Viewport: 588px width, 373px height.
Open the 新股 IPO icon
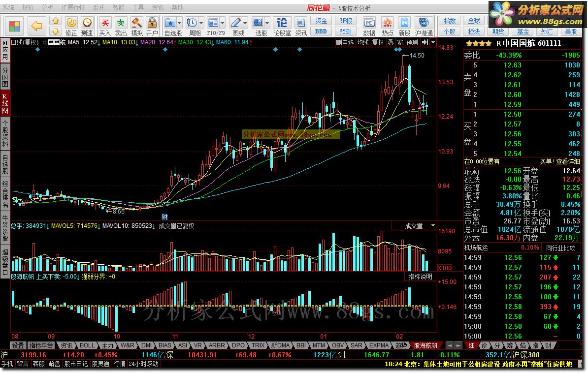[x=404, y=23]
